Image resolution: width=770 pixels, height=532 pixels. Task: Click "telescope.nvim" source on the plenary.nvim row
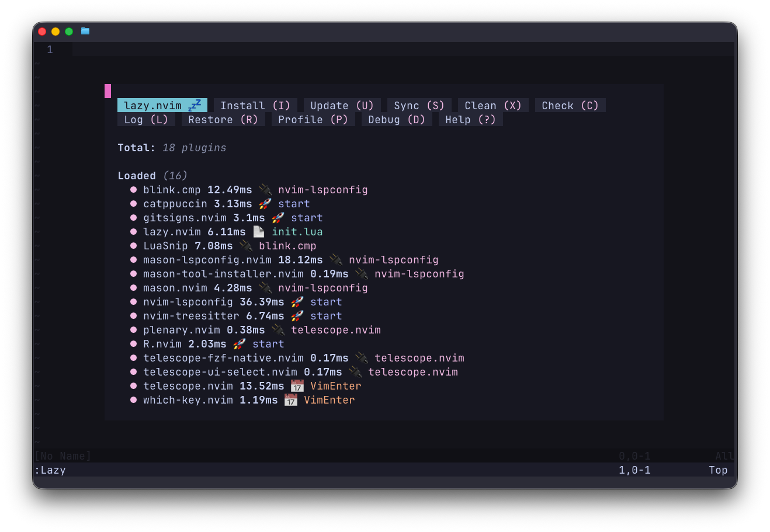click(x=336, y=330)
